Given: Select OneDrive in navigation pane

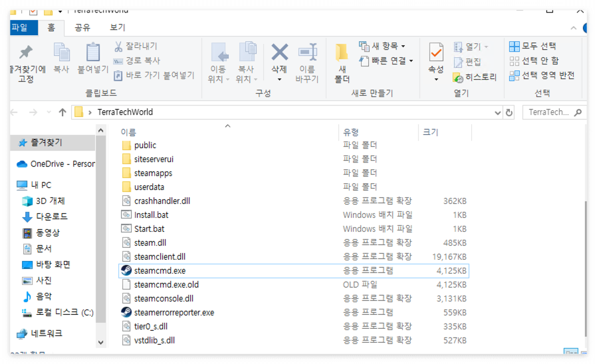Looking at the screenshot, I should point(56,164).
